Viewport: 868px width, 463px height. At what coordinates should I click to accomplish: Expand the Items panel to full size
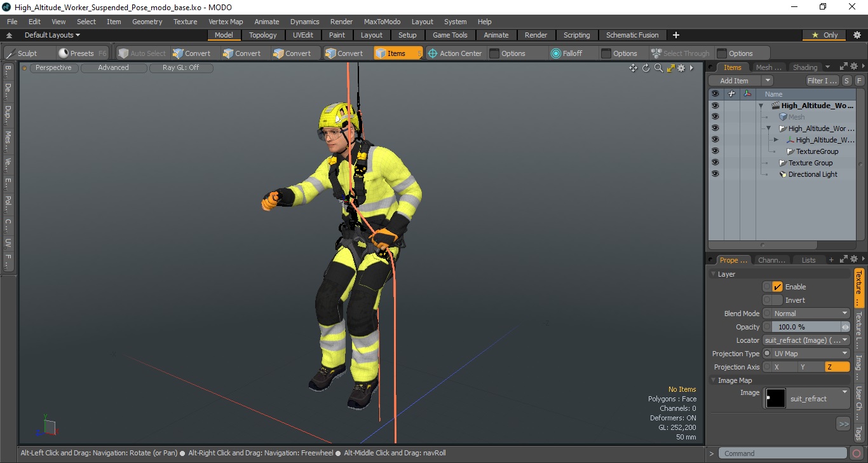point(844,66)
